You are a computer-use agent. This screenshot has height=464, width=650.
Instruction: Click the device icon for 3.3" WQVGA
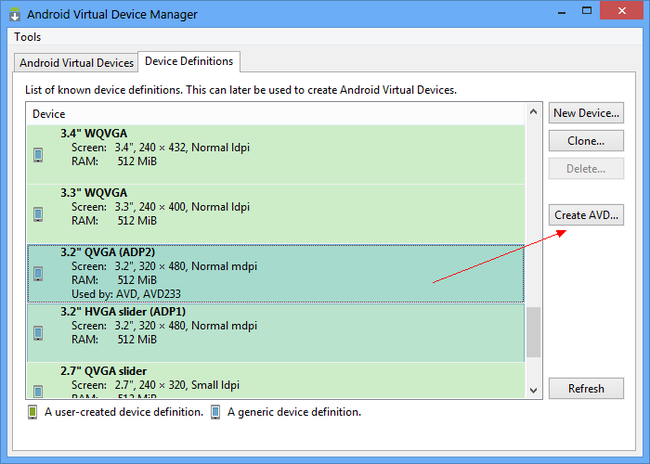coord(38,214)
